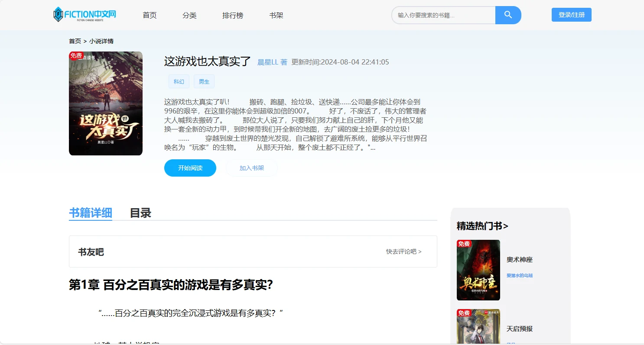Switch to the 目录 tab
This screenshot has height=345, width=644.
(140, 213)
